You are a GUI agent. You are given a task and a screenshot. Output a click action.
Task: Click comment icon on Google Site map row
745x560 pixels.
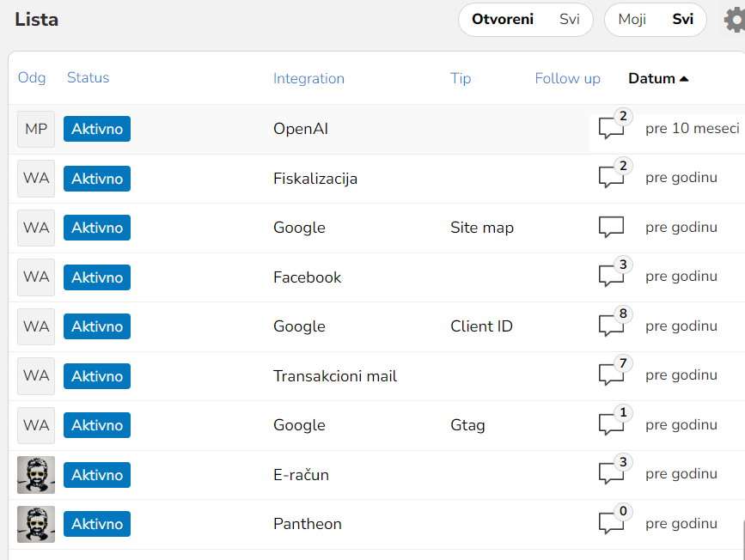[611, 228]
